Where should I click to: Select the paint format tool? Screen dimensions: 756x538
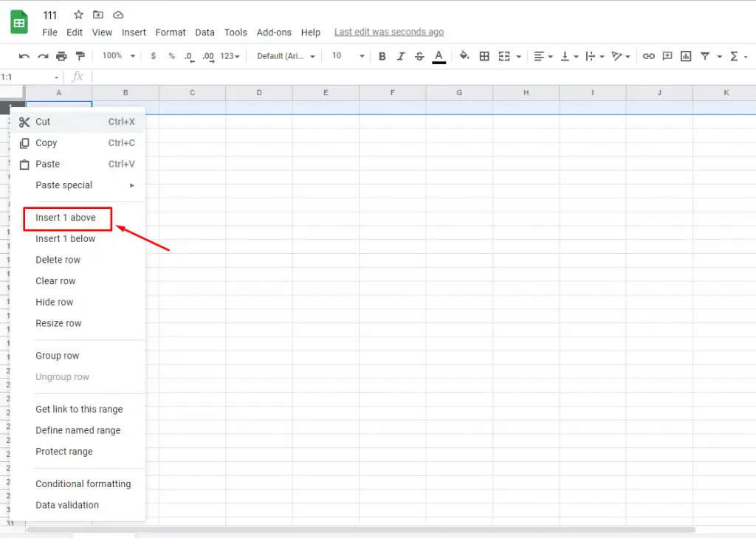click(80, 56)
